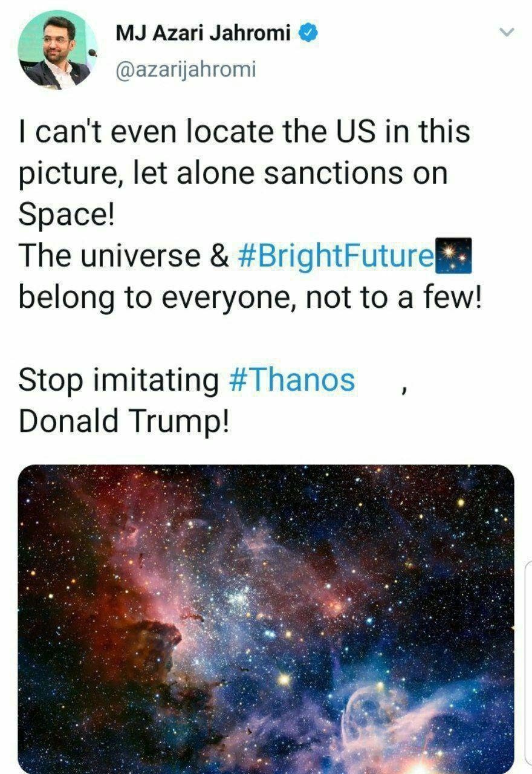The image size is (532, 774).
Task: Open MJ Azari Jahromi's profile picture
Action: [57, 50]
